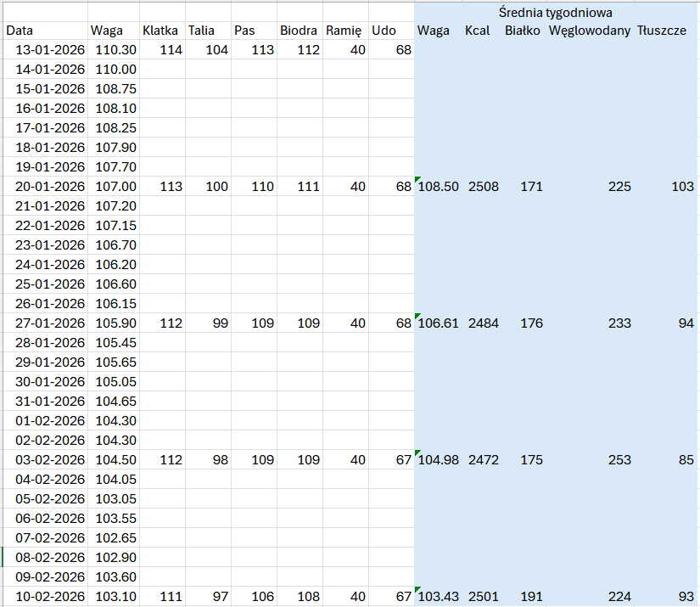Click the "Białko" header cell

(x=523, y=31)
